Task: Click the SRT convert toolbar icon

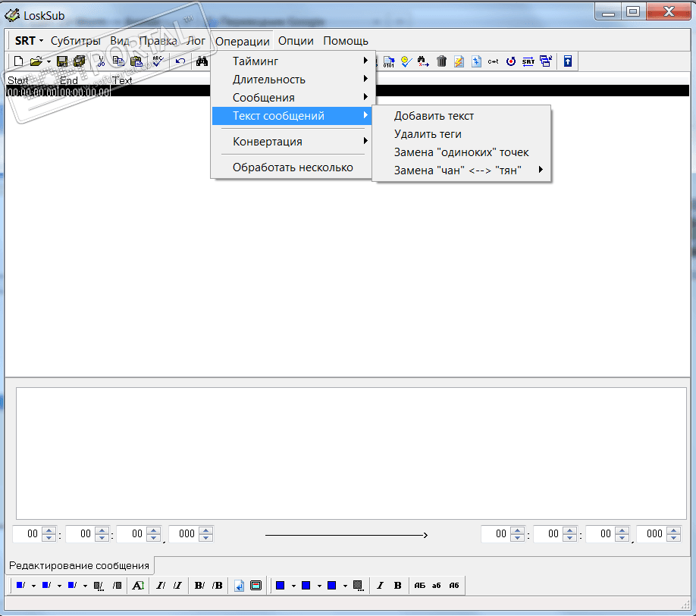Action: coord(528,61)
